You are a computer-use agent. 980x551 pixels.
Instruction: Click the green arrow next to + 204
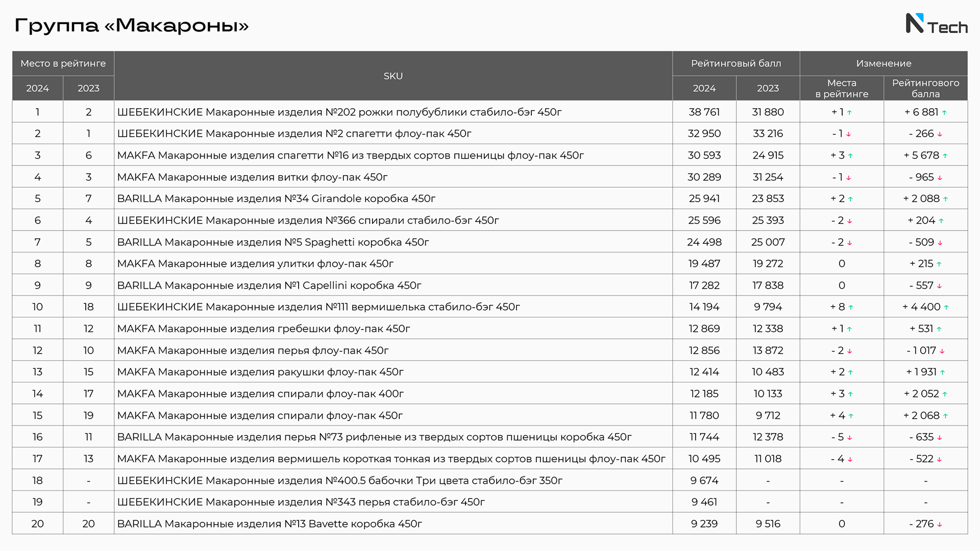pos(941,221)
